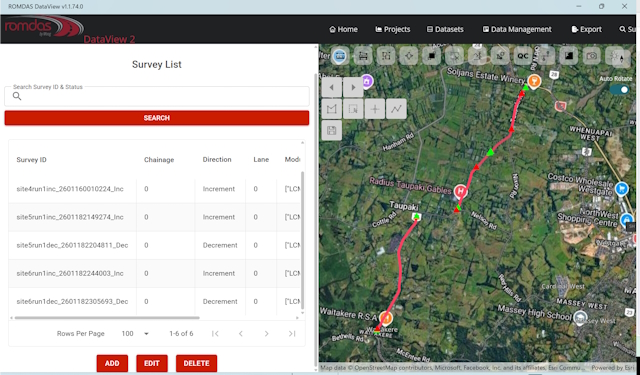This screenshot has height=375, width=640.
Task: Open the Projects menu
Action: point(393,29)
